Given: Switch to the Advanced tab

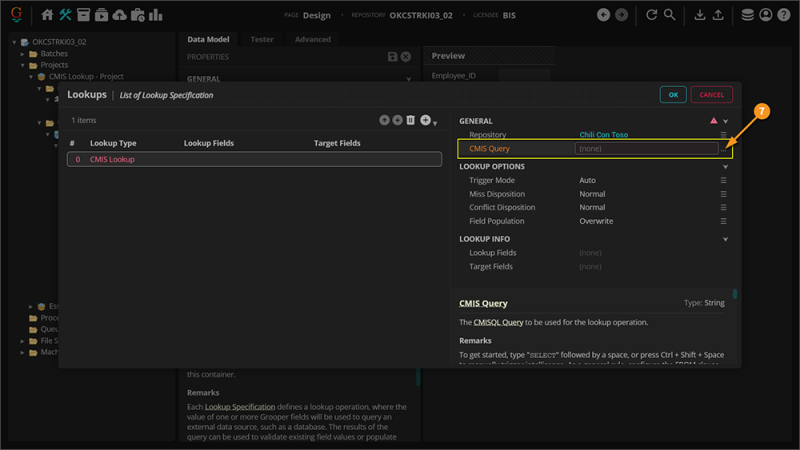Looking at the screenshot, I should 312,40.
